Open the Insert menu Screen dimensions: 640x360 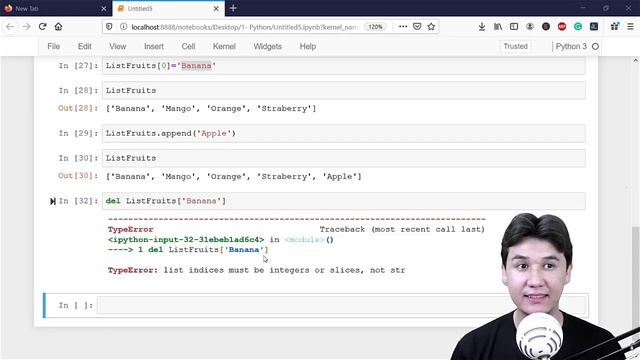(154, 47)
